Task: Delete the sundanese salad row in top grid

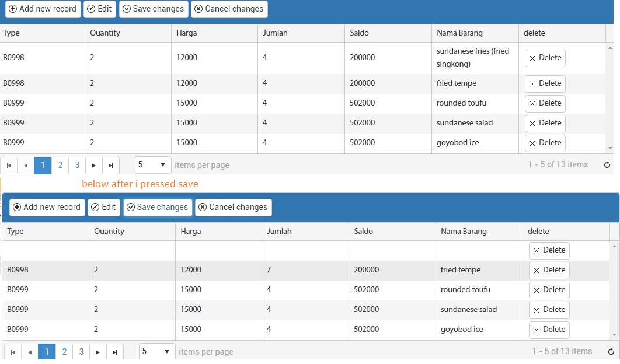Action: point(545,123)
